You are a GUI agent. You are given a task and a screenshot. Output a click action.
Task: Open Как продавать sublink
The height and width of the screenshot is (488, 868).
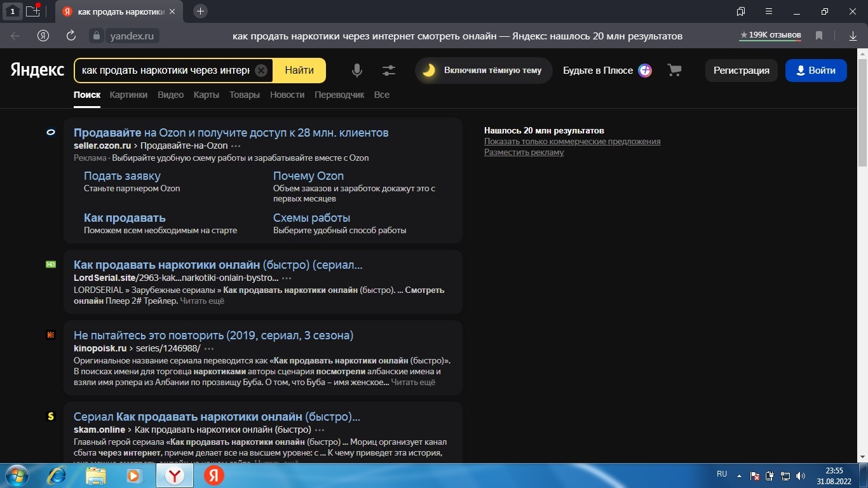(x=125, y=218)
